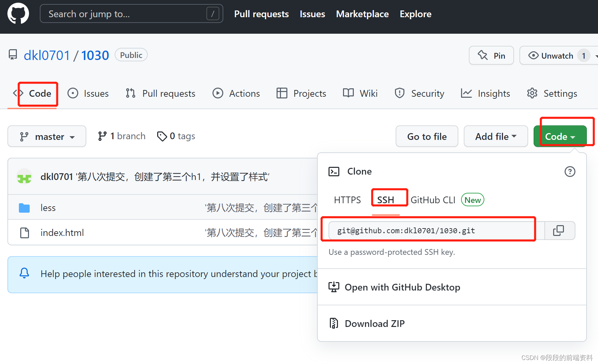Screen dimensions: 598x364
Task: Click the GitHub octocat logo
Action: coord(18,13)
